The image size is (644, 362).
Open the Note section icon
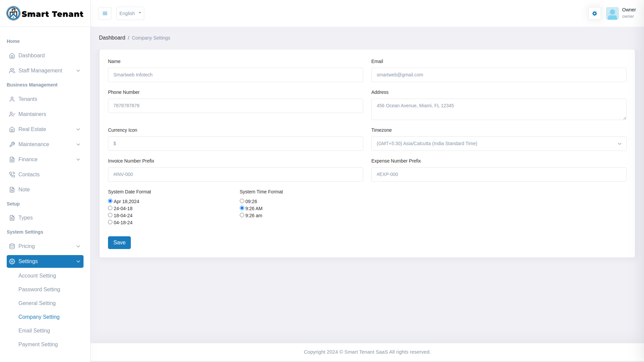click(12, 189)
